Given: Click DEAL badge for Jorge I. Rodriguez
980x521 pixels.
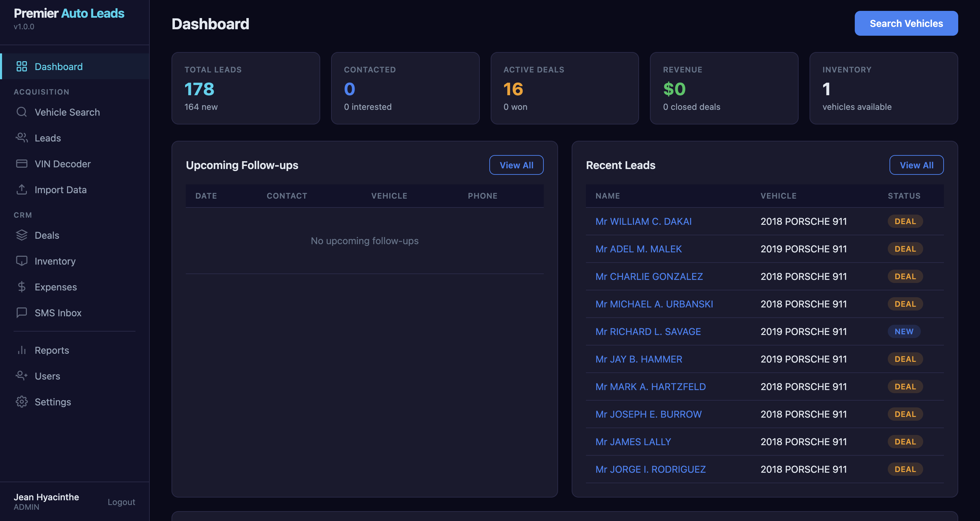Looking at the screenshot, I should (x=905, y=469).
